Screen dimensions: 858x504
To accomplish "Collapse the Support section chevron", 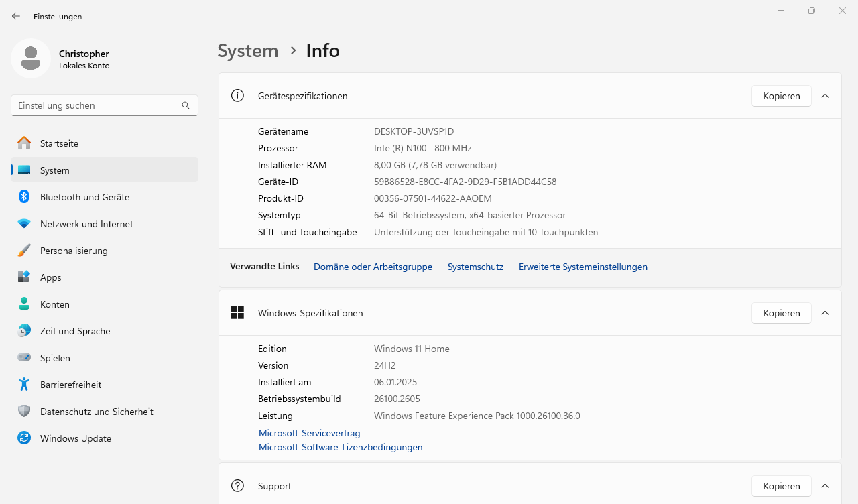I will (825, 486).
